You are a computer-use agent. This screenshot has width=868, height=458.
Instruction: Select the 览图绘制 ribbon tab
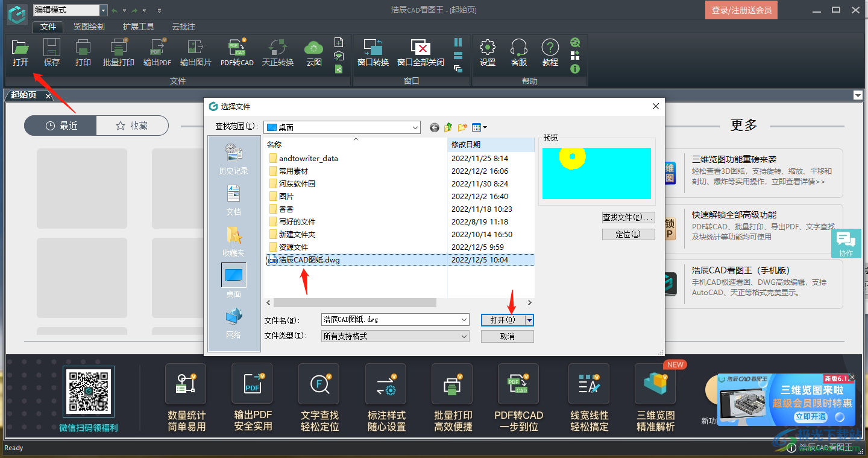tap(89, 27)
